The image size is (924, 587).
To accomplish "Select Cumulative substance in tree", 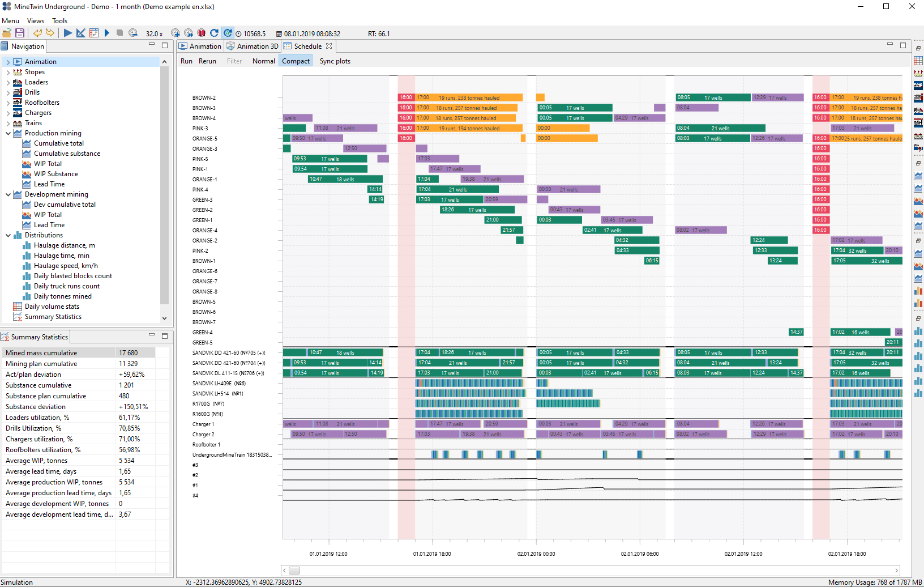I will click(x=67, y=154).
